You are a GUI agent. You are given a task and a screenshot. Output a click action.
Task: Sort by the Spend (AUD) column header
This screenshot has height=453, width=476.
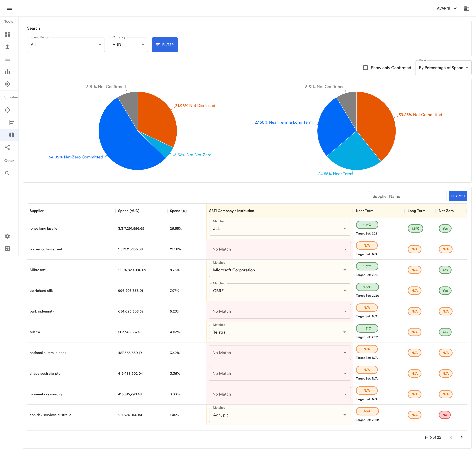pos(129,211)
